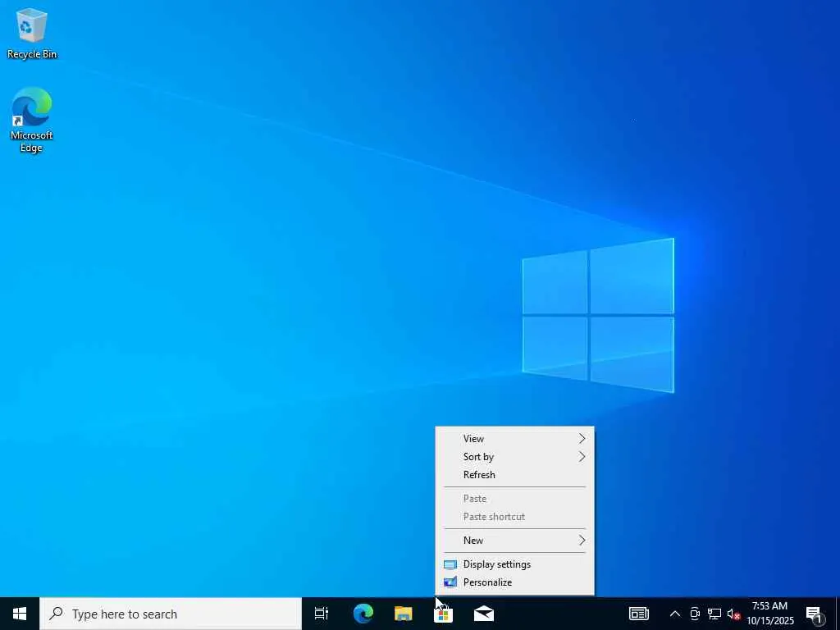Click the Meet Now tray icon

pos(695,614)
